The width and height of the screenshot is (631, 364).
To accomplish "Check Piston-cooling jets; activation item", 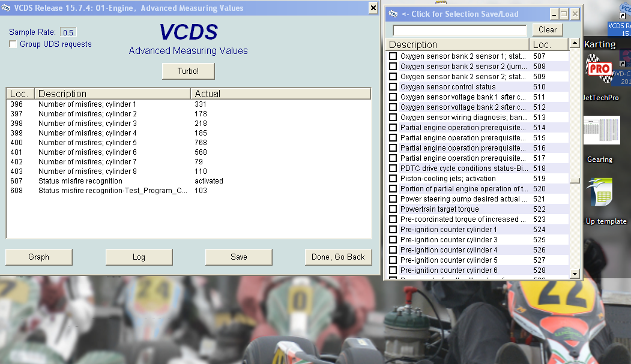I will [393, 179].
